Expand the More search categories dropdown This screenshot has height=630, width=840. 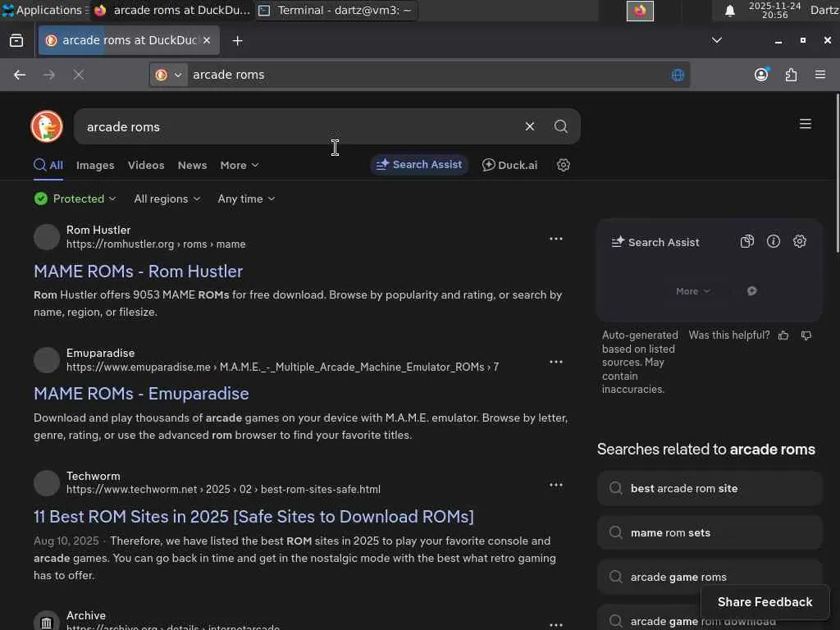(240, 166)
